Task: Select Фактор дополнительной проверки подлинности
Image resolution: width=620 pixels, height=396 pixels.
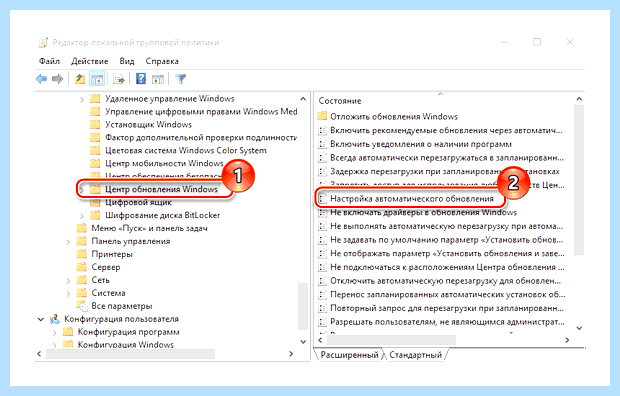Action: 201,137
